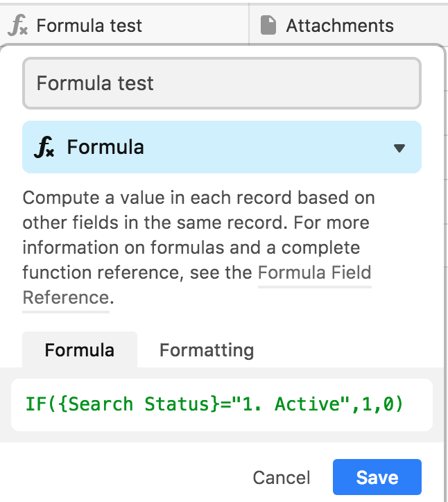Click the fx icon inside the field type selector
Image resolution: width=448 pixels, height=502 pixels.
point(44,147)
